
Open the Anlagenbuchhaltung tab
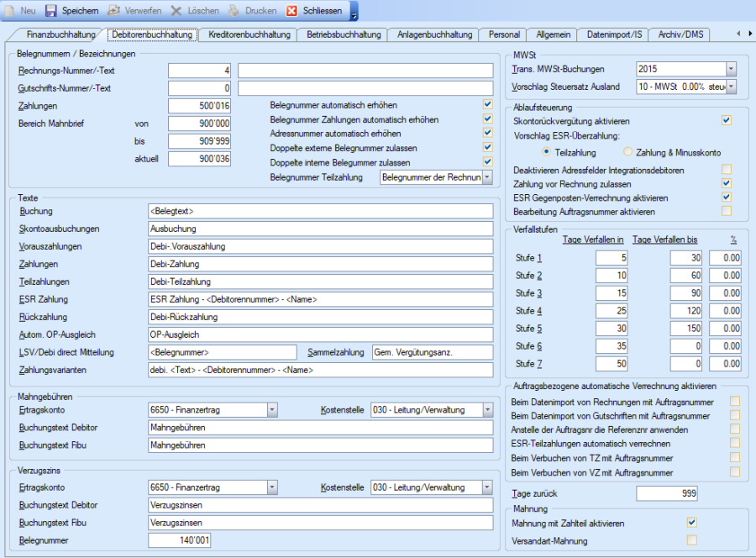tap(433, 34)
